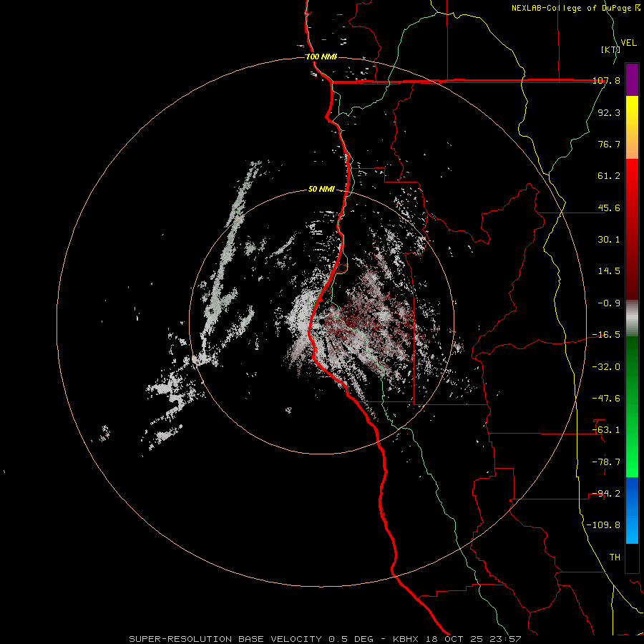
Task: Click the -0.9 legend value
Action: pos(609,303)
